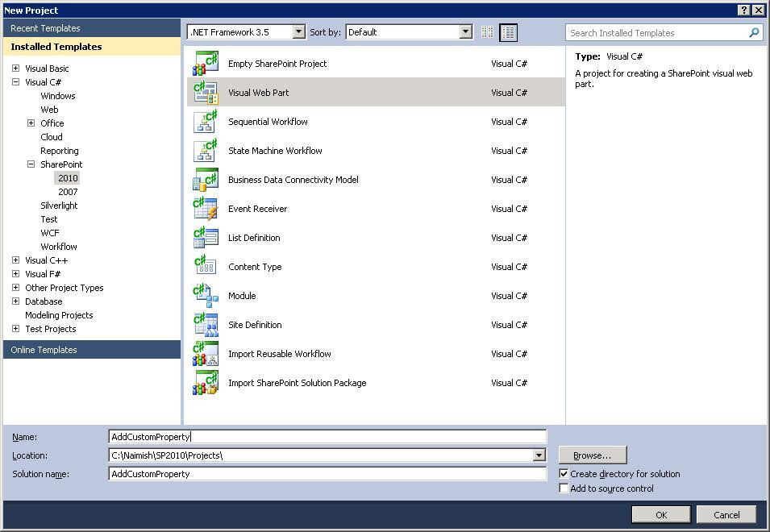
Task: Switch to medium icons list view
Action: (508, 32)
